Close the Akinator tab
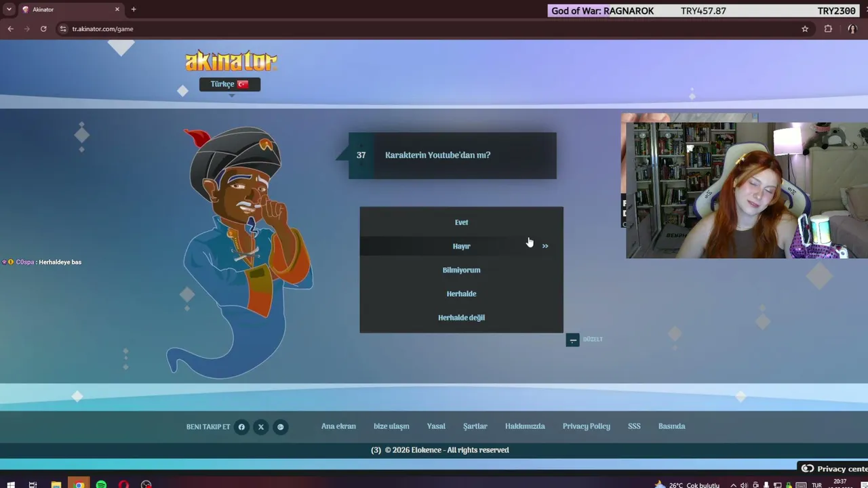Viewport: 868px width, 488px height. click(x=117, y=9)
